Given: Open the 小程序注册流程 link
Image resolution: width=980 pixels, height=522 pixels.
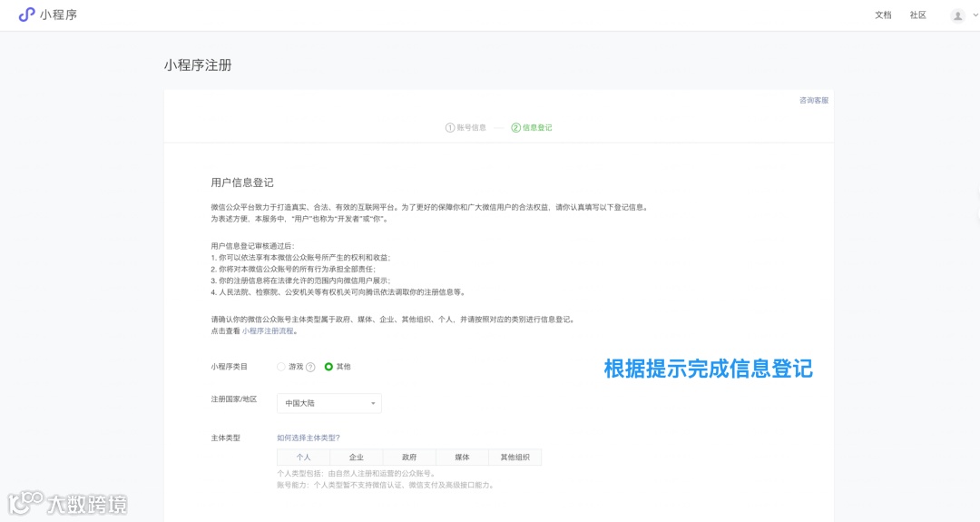Looking at the screenshot, I should point(268,331).
